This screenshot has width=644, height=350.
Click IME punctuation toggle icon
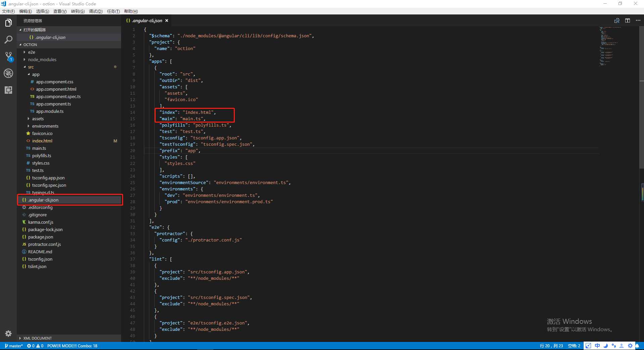click(x=613, y=346)
